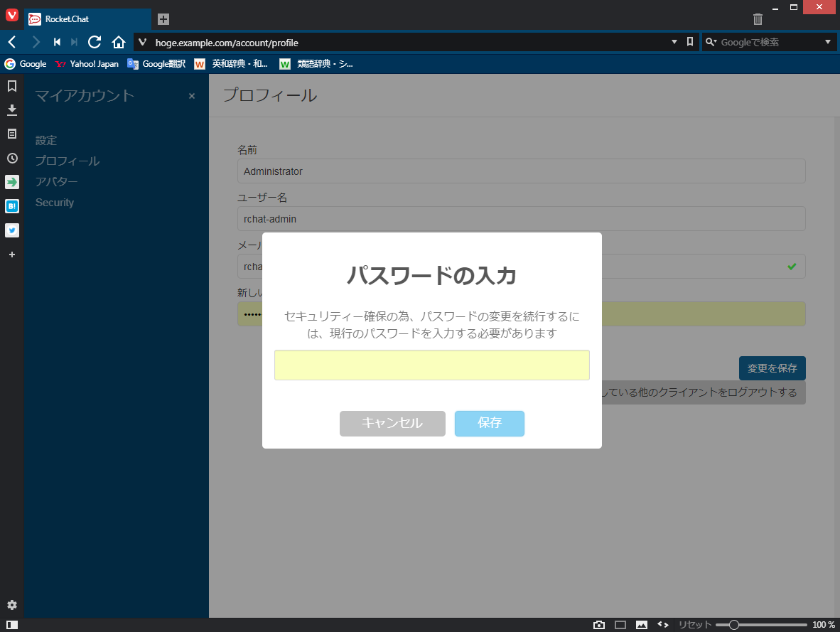This screenshot has height=632, width=840.
Task: Open the Bookmarks panel in the sidebar
Action: click(11, 86)
